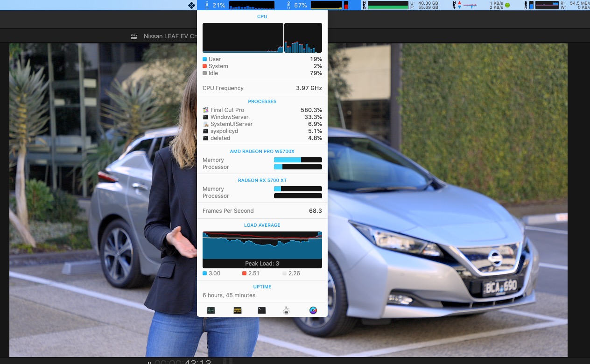590x364 pixels.
Task: Click the Idle 79% row
Action: coord(262,73)
